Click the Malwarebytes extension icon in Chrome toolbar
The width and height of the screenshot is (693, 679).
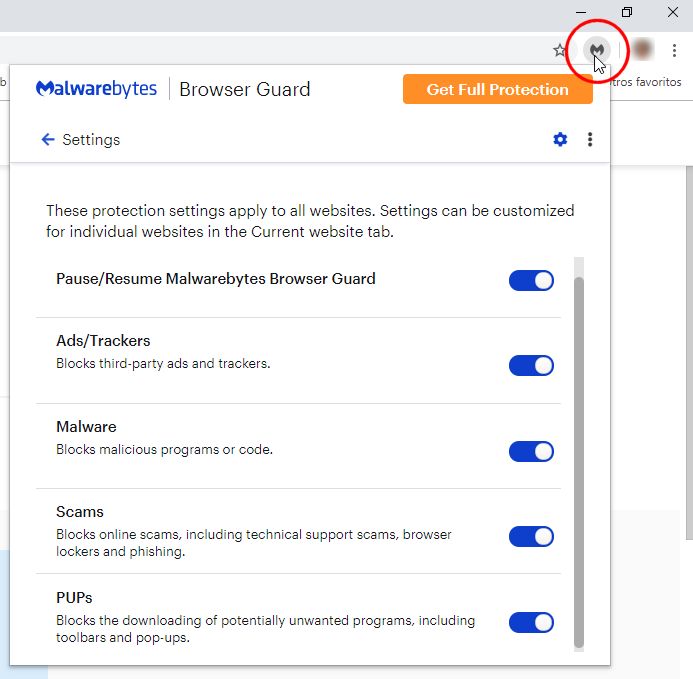point(597,50)
